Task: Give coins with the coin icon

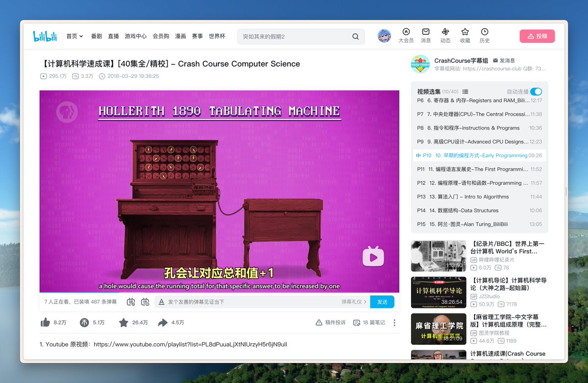Action: pyautogui.click(x=84, y=322)
